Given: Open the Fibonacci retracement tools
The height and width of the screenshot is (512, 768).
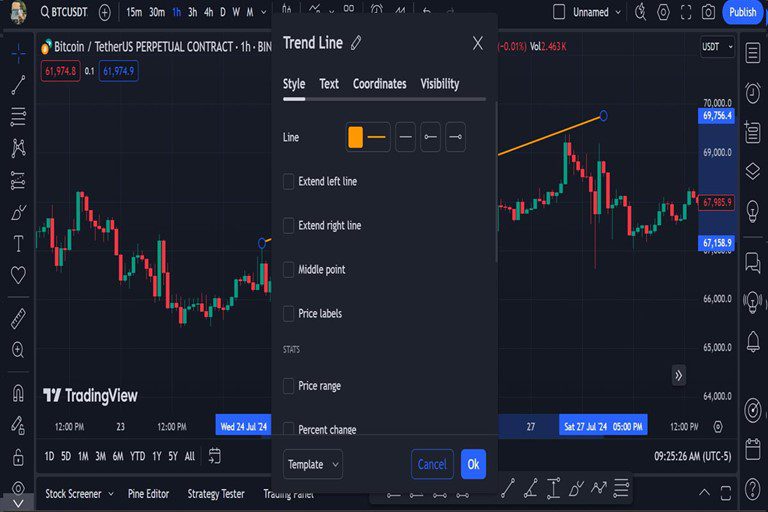Looking at the screenshot, I should pyautogui.click(x=18, y=117).
